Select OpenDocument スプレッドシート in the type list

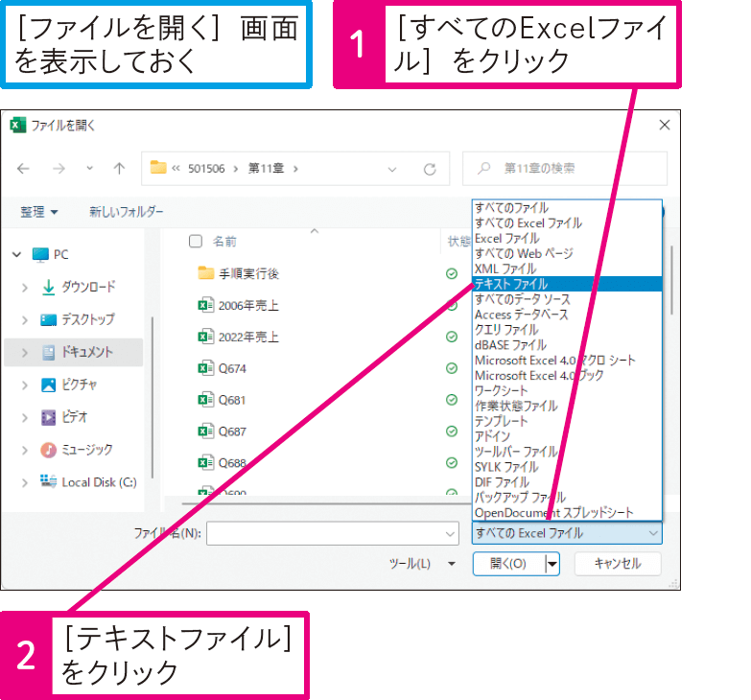pos(567,512)
